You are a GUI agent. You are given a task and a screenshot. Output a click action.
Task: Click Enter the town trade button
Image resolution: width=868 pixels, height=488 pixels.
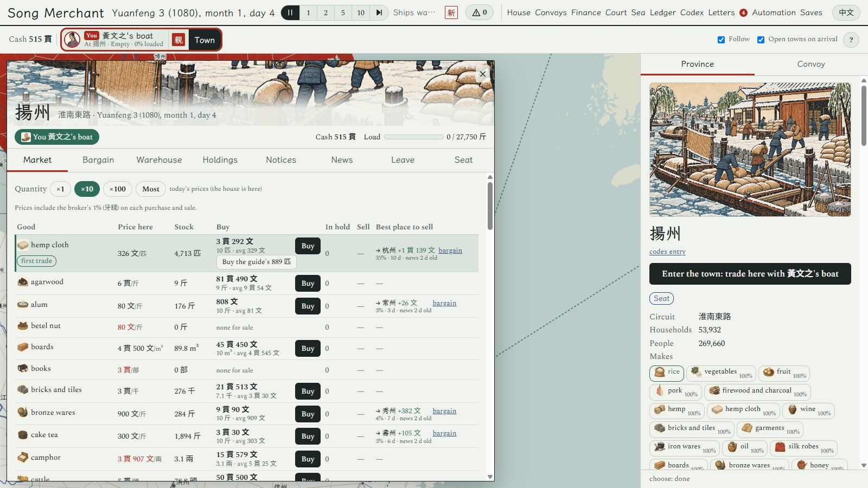pyautogui.click(x=750, y=274)
